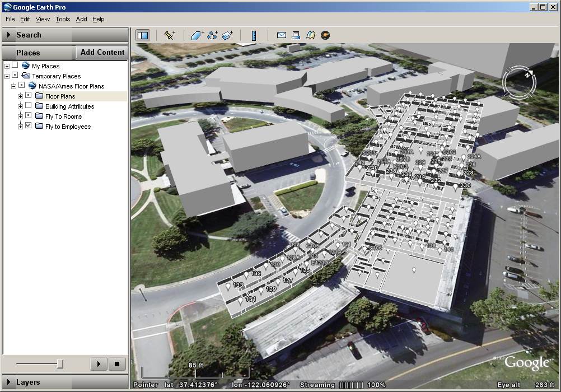Click the Search panel header label
Viewport: 561px width, 392px height.
(29, 35)
